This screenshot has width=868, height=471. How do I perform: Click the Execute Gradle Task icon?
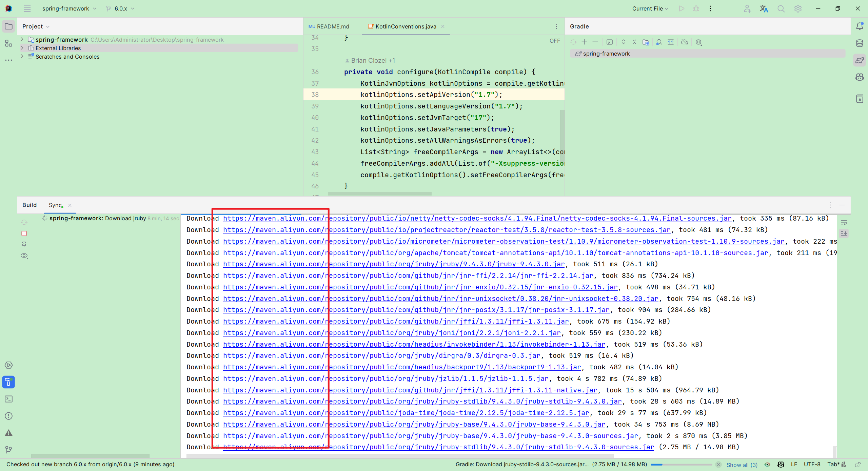click(x=610, y=42)
